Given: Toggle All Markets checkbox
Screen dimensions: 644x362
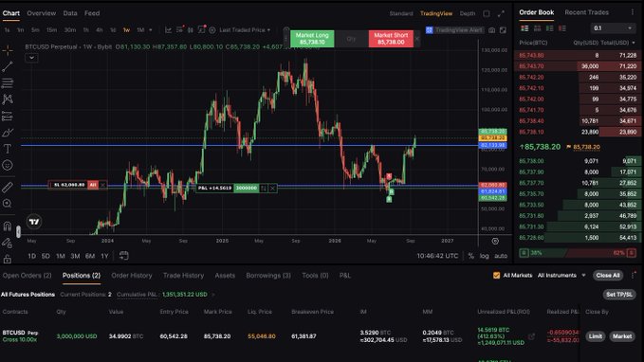Looking at the screenshot, I should point(496,276).
